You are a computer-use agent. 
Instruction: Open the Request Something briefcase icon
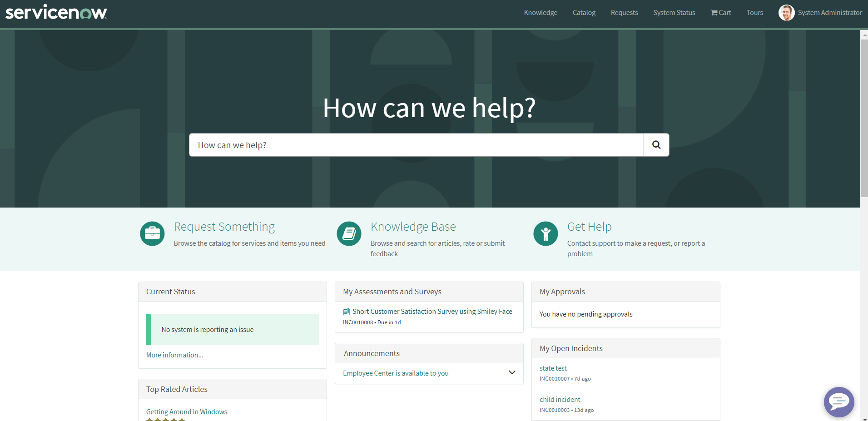pyautogui.click(x=152, y=233)
